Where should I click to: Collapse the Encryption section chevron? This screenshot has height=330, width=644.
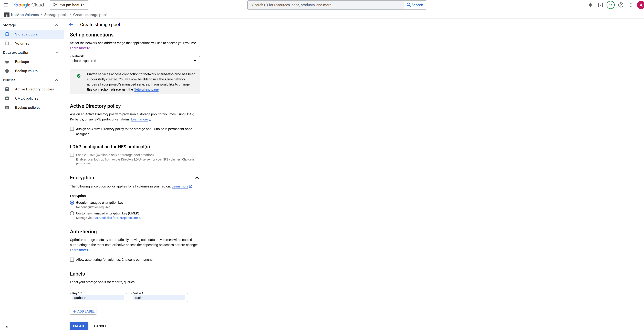tap(197, 178)
